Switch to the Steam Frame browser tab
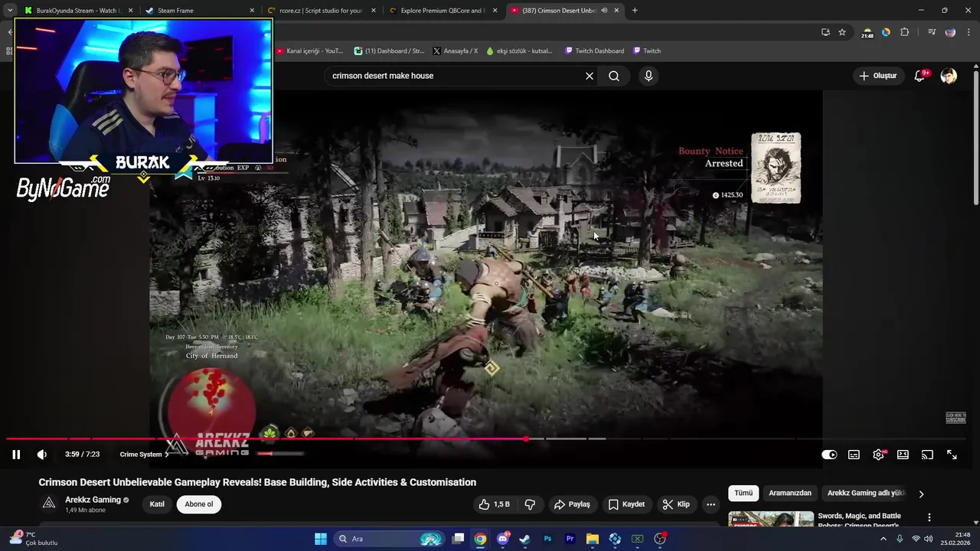 pyautogui.click(x=201, y=11)
